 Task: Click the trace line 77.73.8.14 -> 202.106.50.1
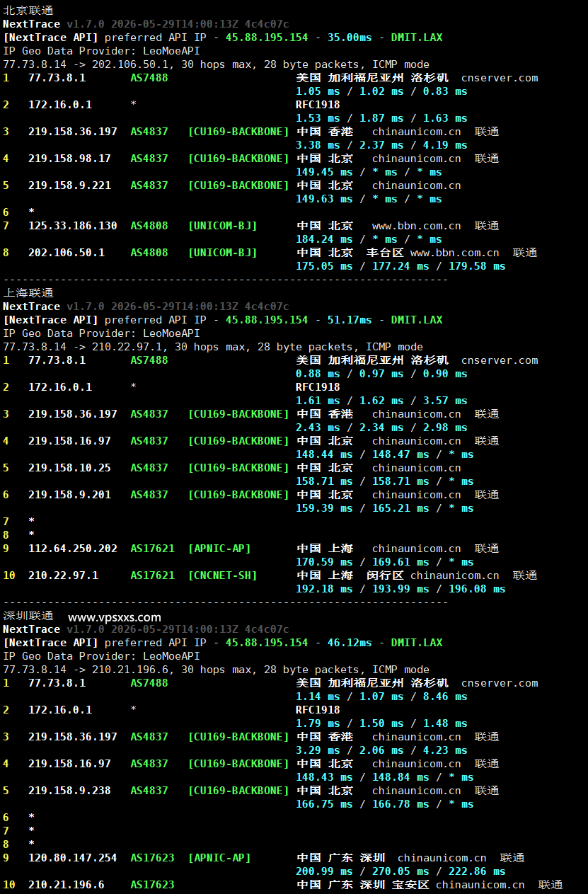(x=216, y=64)
